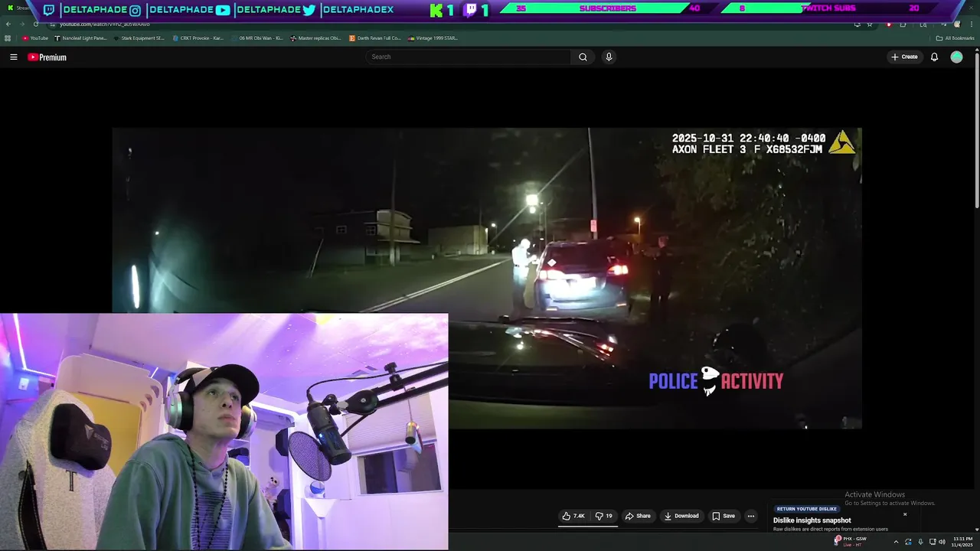The height and width of the screenshot is (551, 980).
Task: Show hidden system tray icons chevron
Action: click(896, 542)
